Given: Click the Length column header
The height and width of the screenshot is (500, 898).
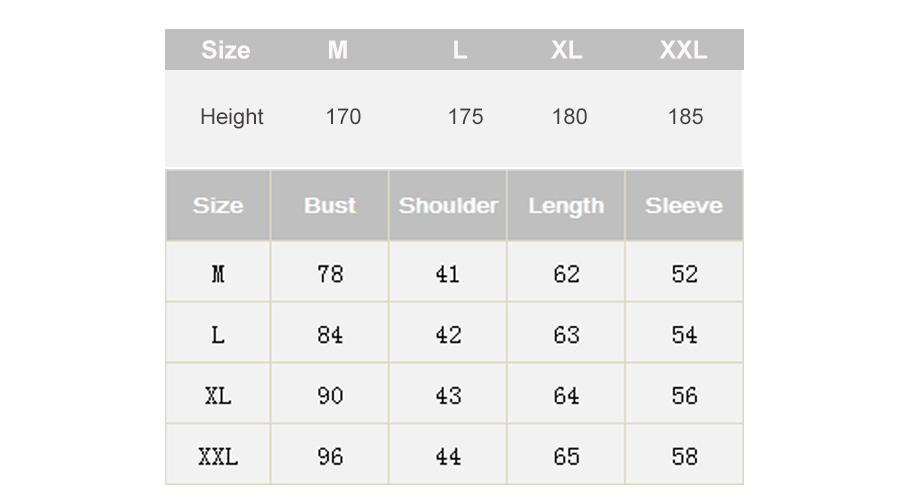Looking at the screenshot, I should 566,206.
